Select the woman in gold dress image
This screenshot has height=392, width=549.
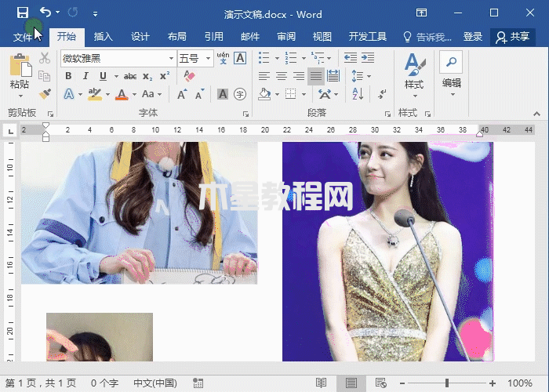pyautogui.click(x=387, y=252)
